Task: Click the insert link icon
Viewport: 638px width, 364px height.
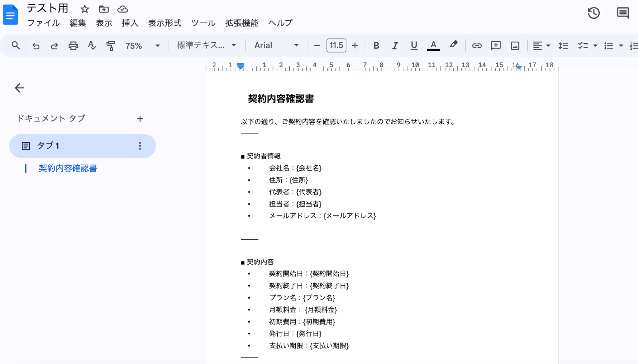Action: pos(477,46)
